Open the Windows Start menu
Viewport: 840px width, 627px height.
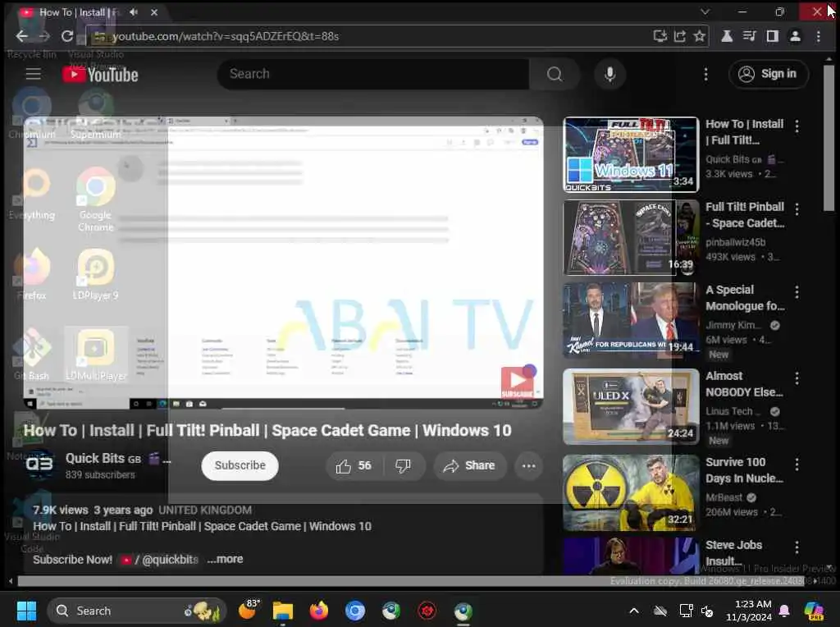click(26, 611)
